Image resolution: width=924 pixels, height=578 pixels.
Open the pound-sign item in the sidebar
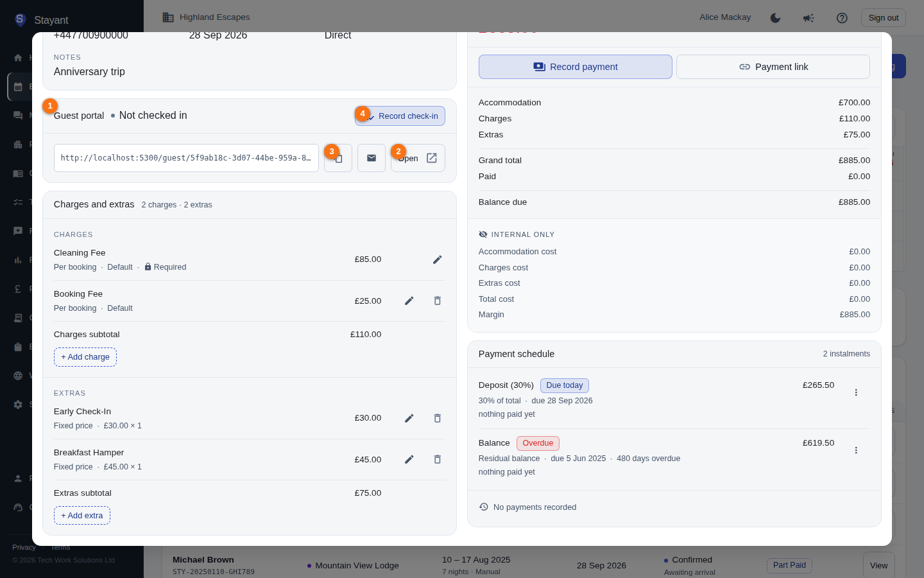click(x=18, y=289)
